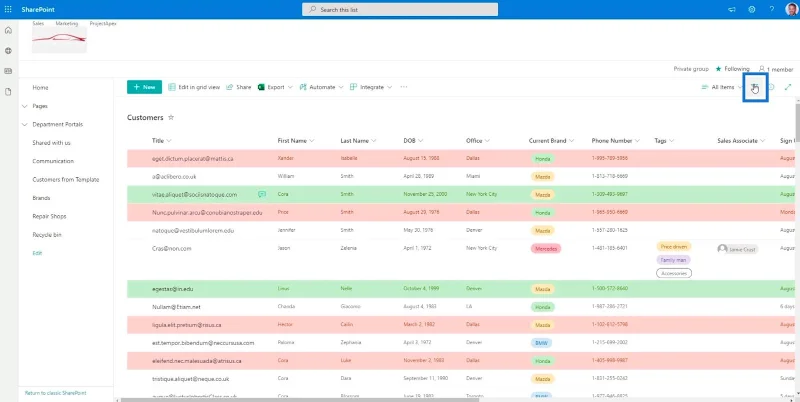This screenshot has height=402, width=800.
Task: Open the Settings gear icon
Action: (x=752, y=9)
